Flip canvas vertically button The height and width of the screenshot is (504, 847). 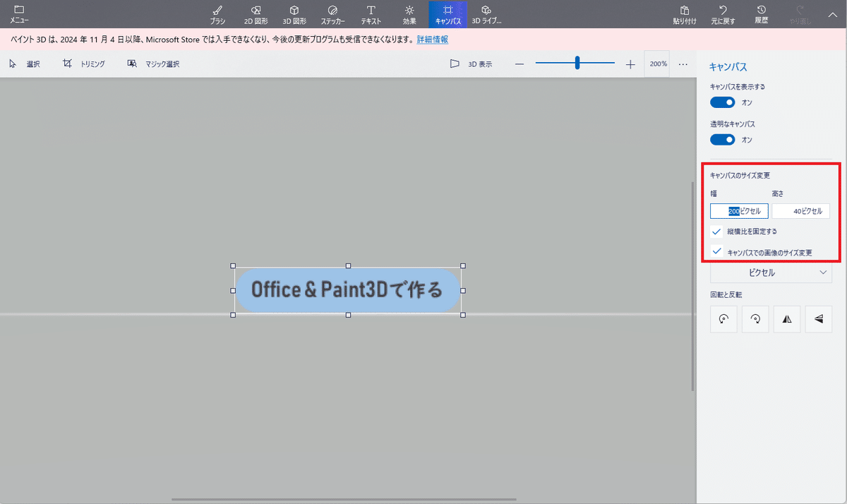(819, 319)
